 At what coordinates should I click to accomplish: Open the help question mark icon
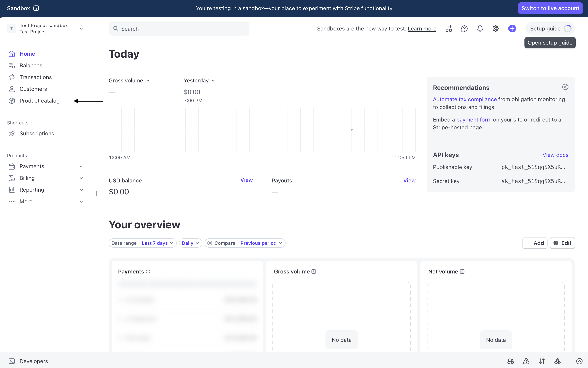tap(464, 29)
